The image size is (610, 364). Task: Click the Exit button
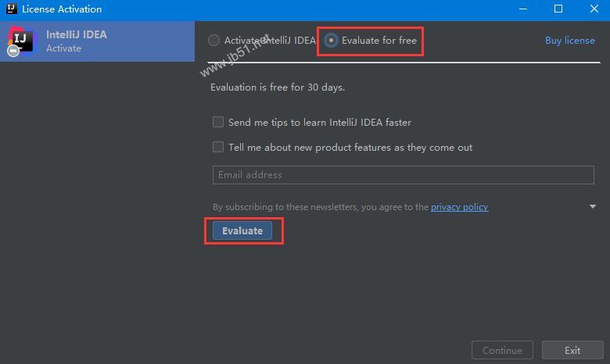coord(572,351)
